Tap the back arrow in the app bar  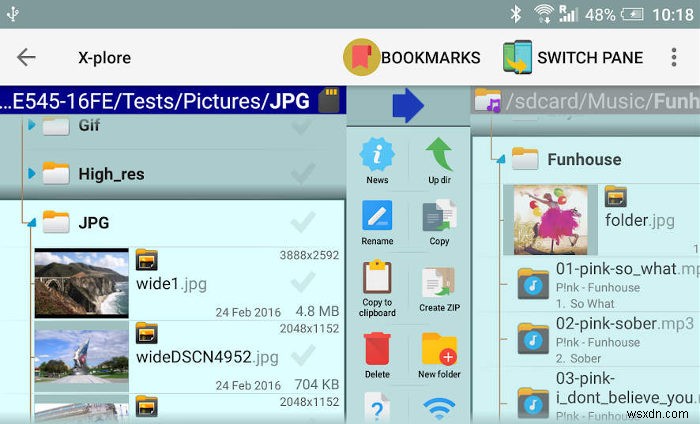26,57
